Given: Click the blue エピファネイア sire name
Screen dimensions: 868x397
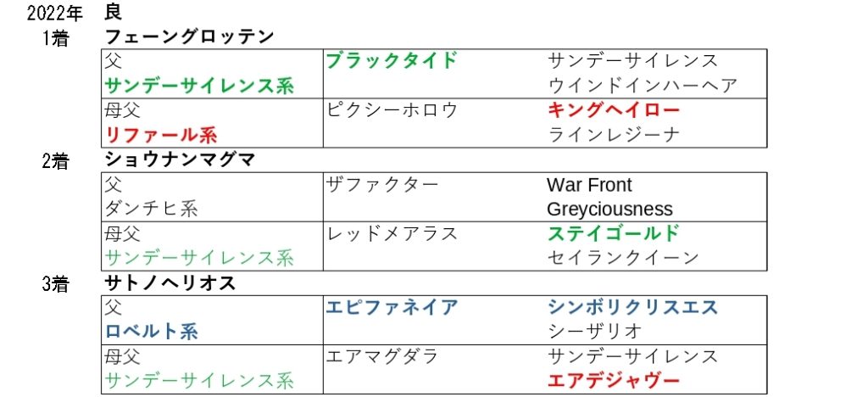Looking at the screenshot, I should point(391,307).
